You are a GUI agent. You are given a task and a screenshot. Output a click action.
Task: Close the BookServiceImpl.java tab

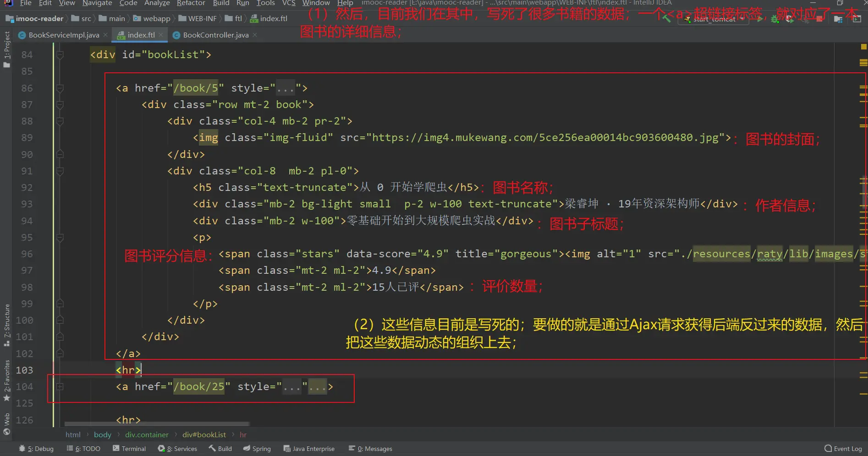pos(105,35)
